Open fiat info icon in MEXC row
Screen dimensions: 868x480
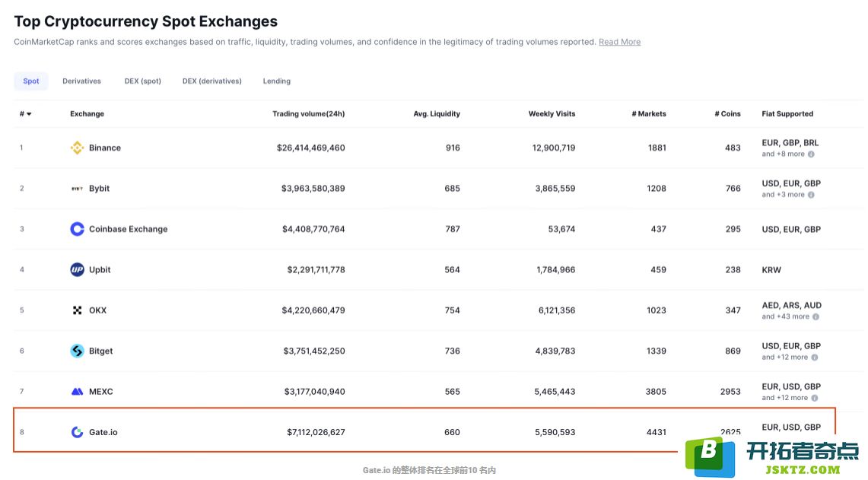coord(814,398)
